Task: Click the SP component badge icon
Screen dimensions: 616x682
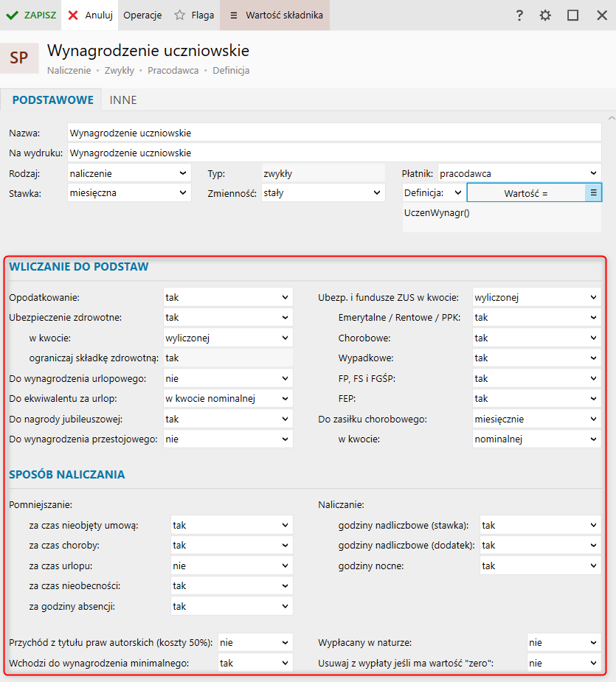Action: tap(19, 58)
